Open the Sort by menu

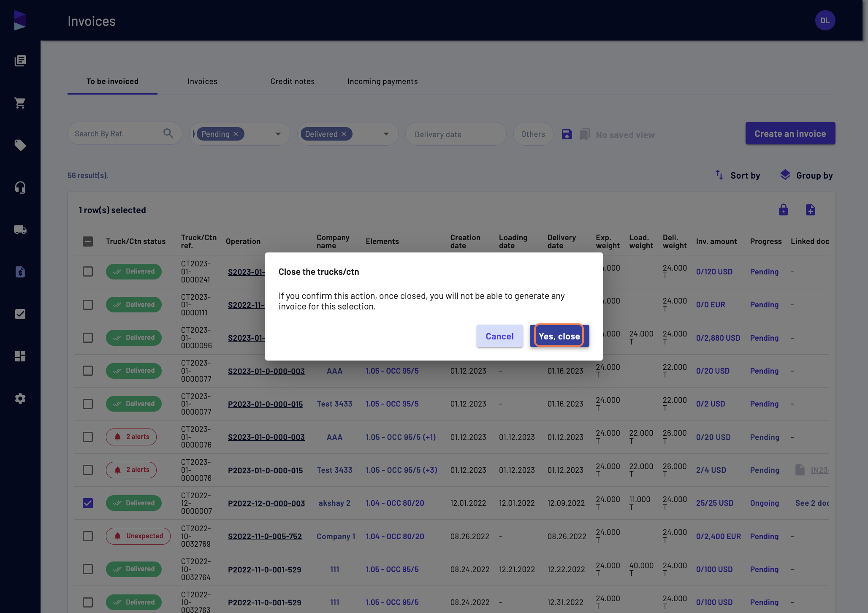coord(738,175)
